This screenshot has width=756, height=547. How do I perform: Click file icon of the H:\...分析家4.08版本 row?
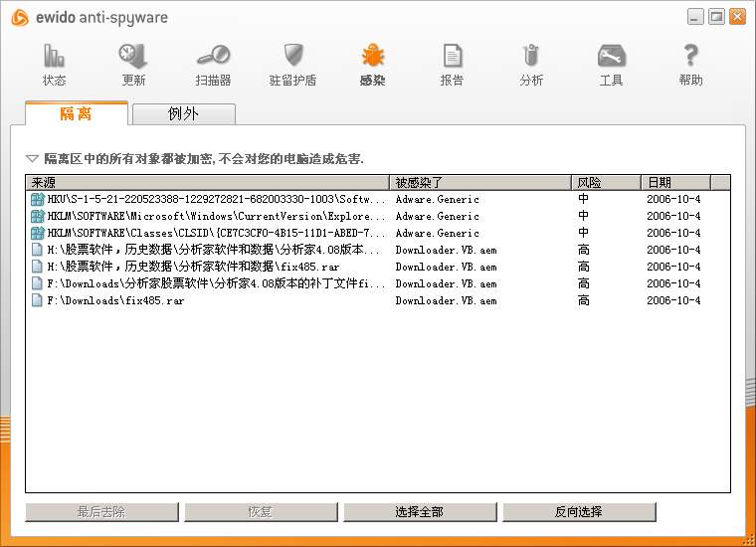tap(37, 250)
